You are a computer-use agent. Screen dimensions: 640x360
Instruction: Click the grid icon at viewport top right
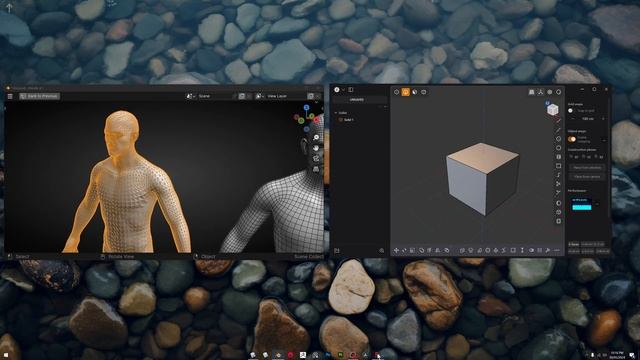(x=531, y=92)
